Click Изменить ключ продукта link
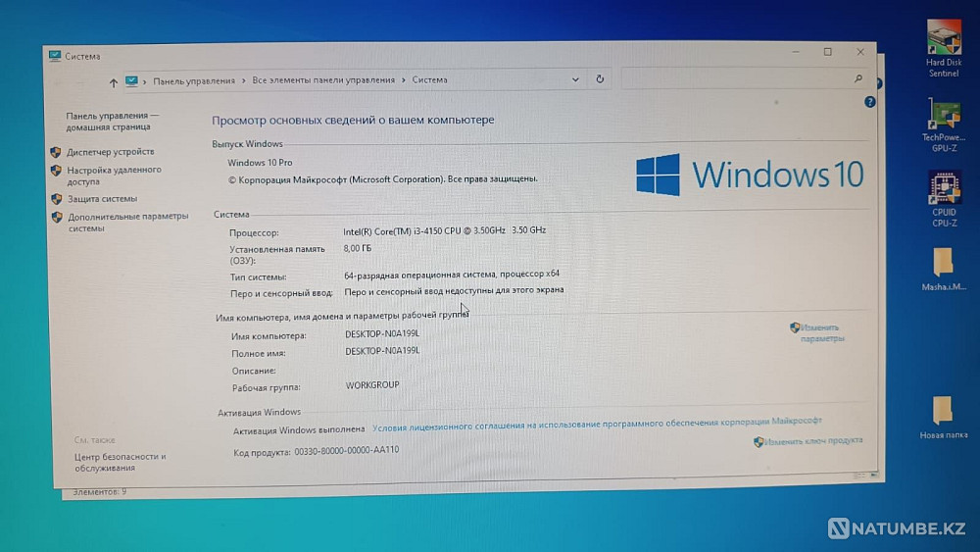 [x=813, y=441]
